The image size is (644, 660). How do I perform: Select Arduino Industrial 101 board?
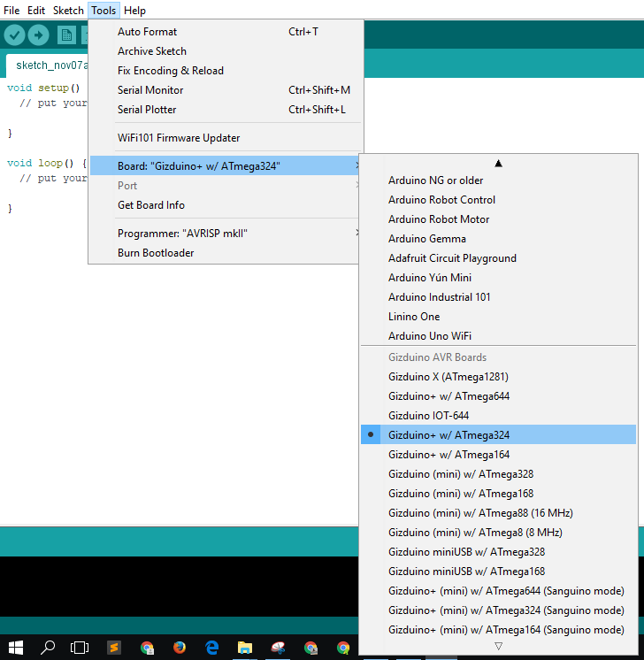coord(498,296)
